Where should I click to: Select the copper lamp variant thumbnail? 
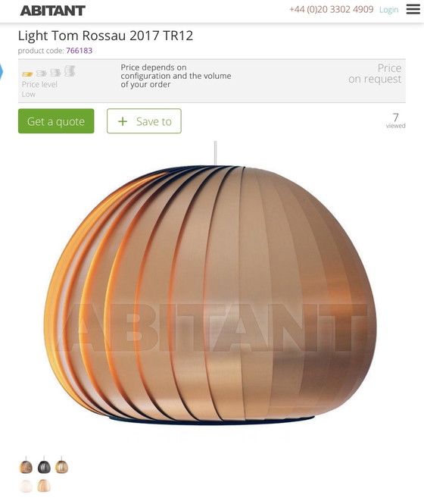pyautogui.click(x=26, y=465)
